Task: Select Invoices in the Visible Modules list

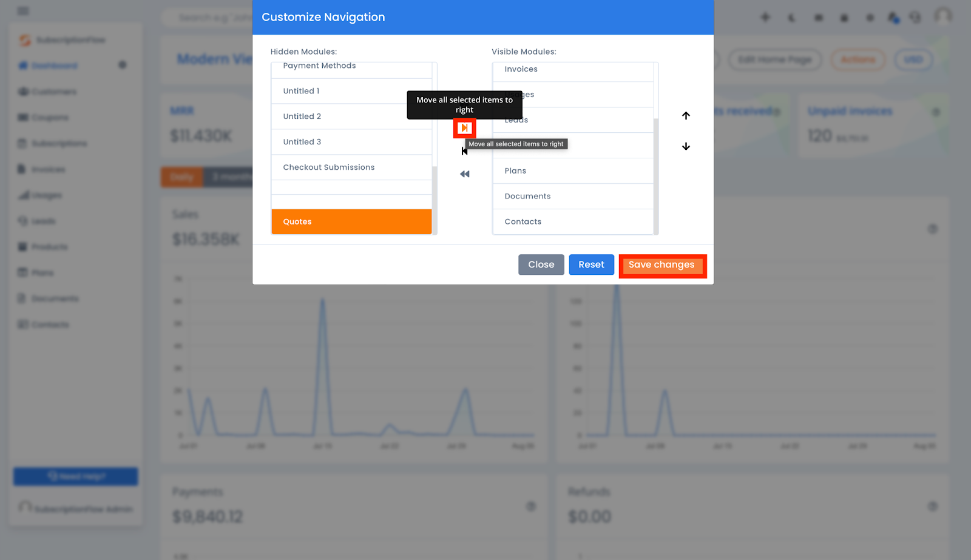Action: click(x=572, y=70)
